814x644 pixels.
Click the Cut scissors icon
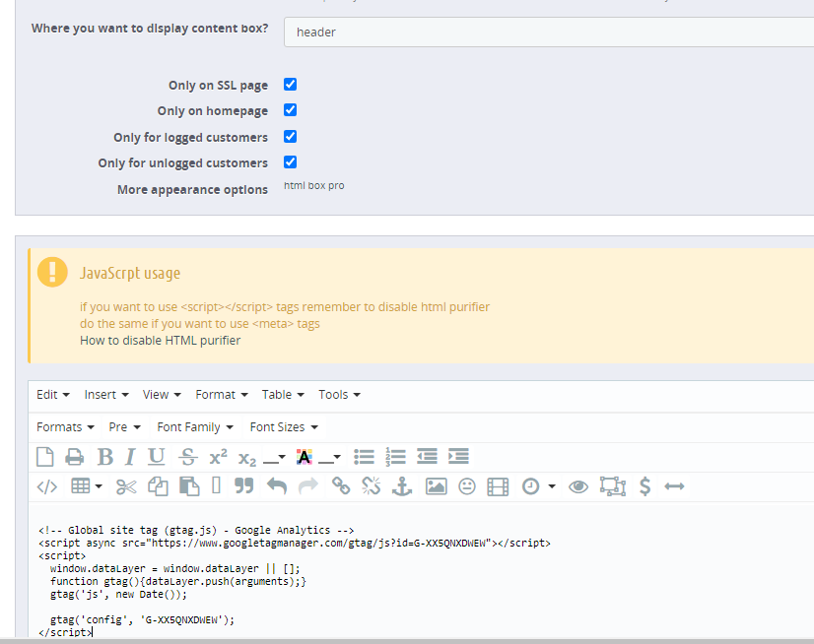[x=126, y=486]
